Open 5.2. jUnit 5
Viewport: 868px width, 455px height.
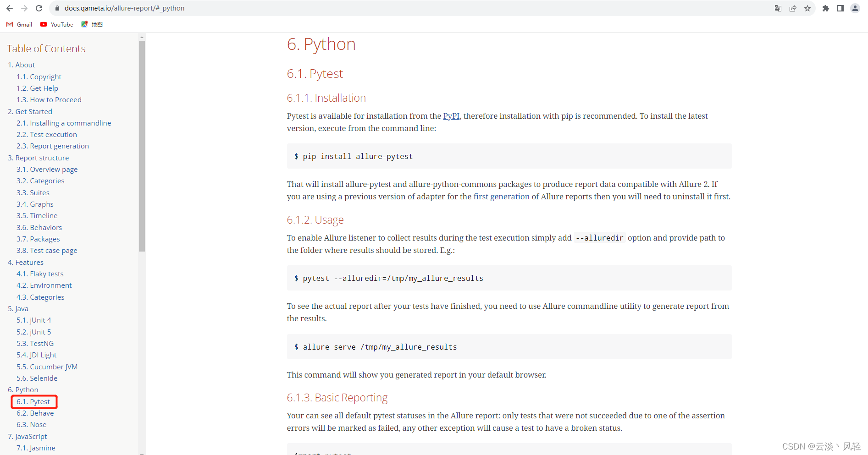click(33, 332)
